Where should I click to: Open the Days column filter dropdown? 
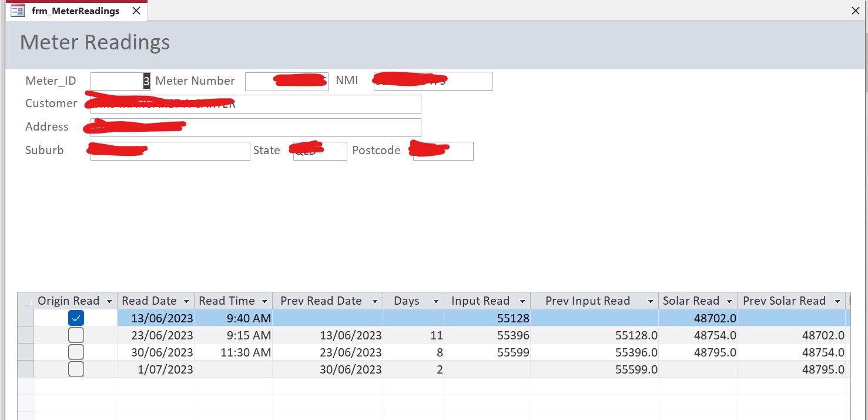click(x=435, y=301)
